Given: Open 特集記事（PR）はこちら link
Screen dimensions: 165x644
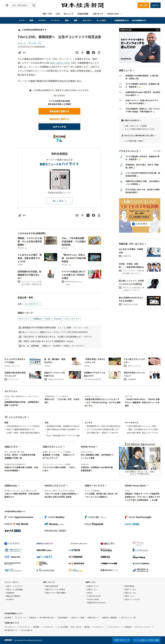Looking at the screenshot, I should [132, 244].
